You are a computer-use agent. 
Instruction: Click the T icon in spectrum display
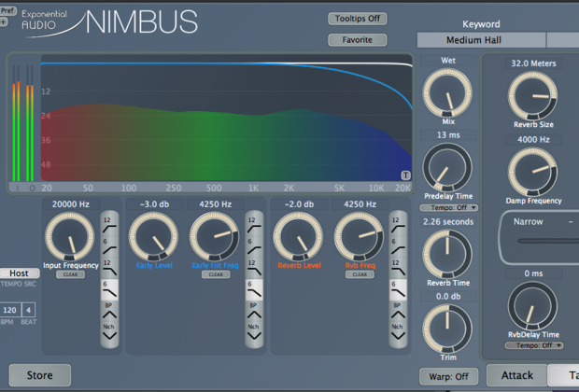point(405,175)
